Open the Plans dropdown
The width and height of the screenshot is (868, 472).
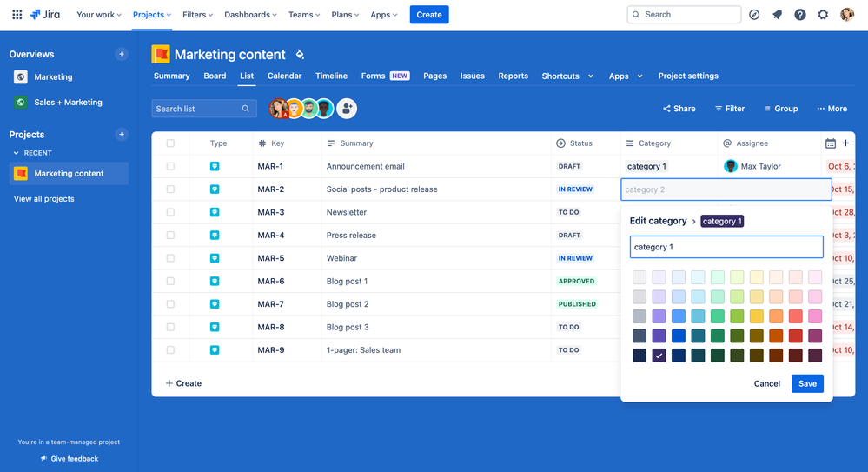345,15
